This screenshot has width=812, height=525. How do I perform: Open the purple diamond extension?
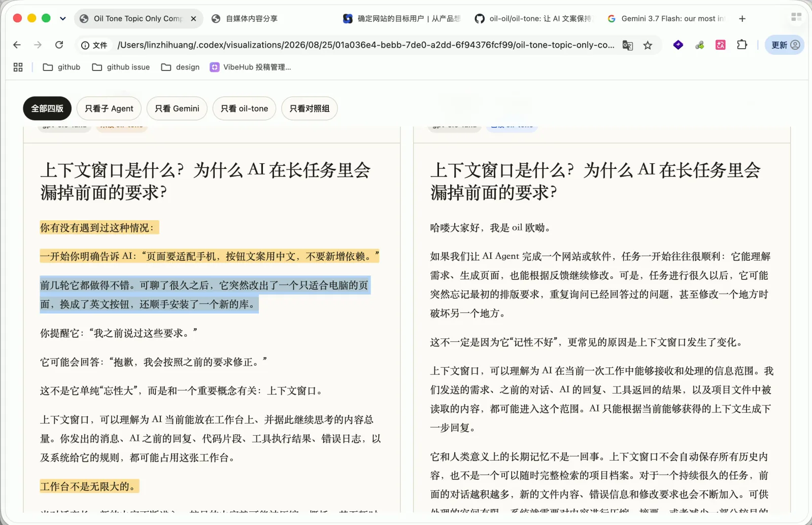point(678,45)
